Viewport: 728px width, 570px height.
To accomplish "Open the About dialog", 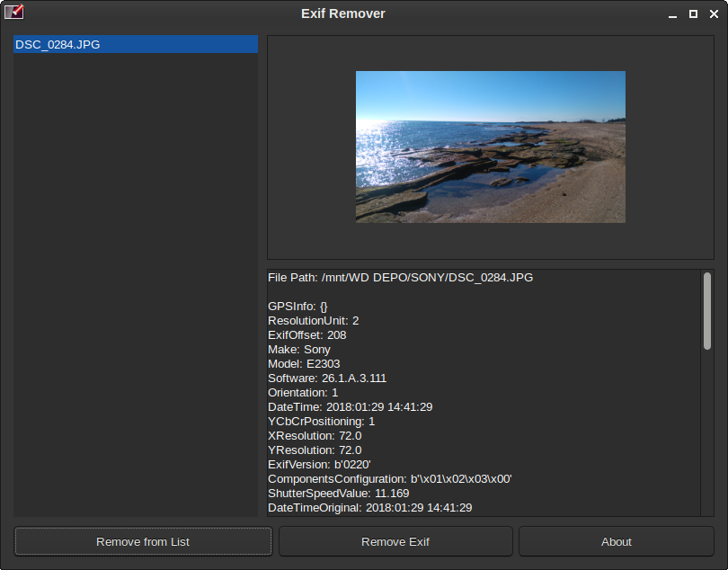I will (x=617, y=541).
